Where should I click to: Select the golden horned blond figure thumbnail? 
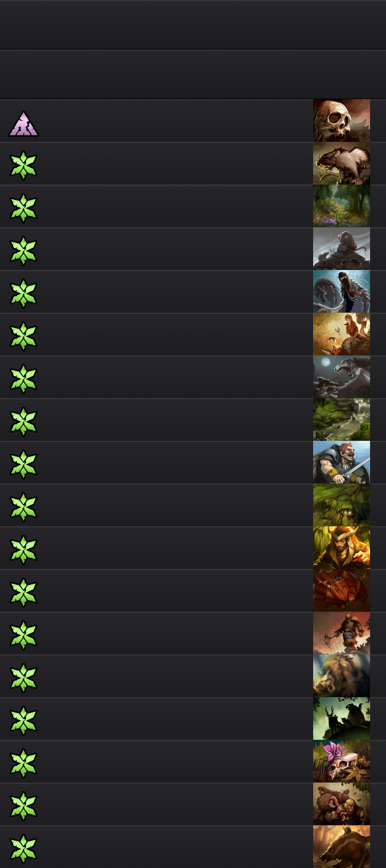[342, 548]
